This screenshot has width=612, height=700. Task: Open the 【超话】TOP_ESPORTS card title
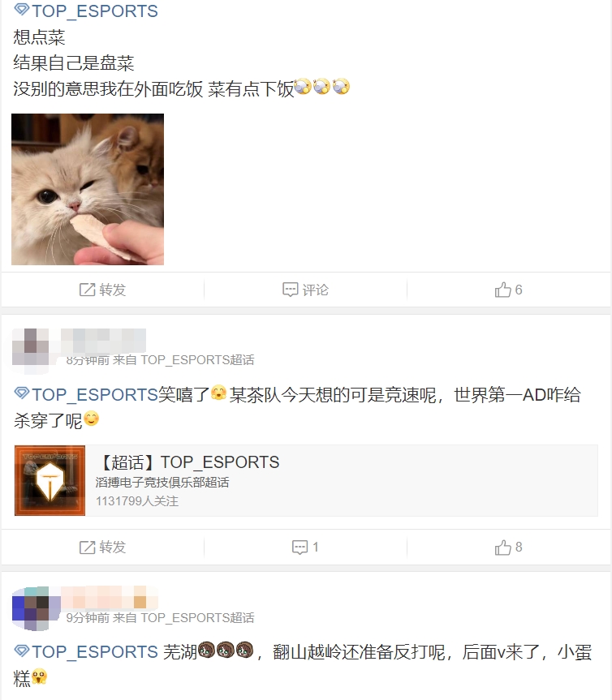tap(189, 462)
